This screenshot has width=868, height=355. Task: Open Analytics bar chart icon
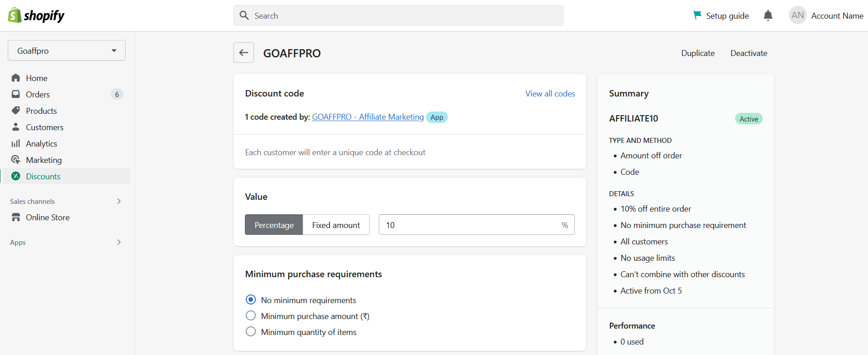click(16, 143)
